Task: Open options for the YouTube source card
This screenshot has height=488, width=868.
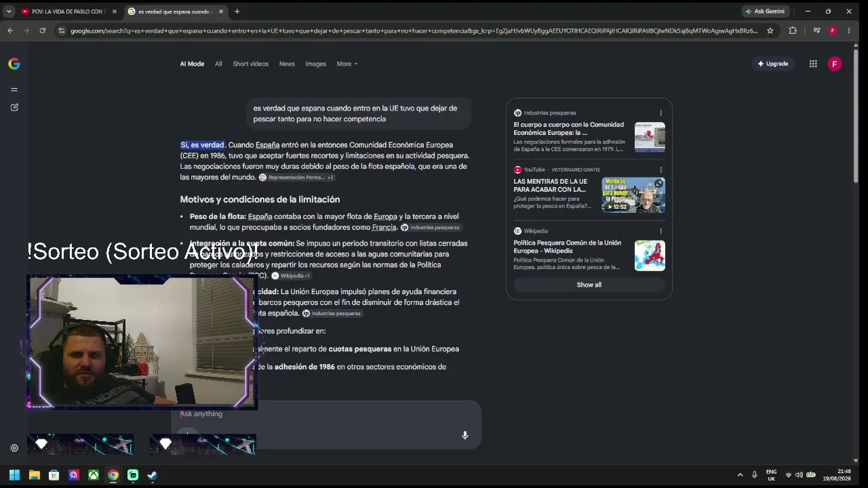Action: [x=661, y=169]
